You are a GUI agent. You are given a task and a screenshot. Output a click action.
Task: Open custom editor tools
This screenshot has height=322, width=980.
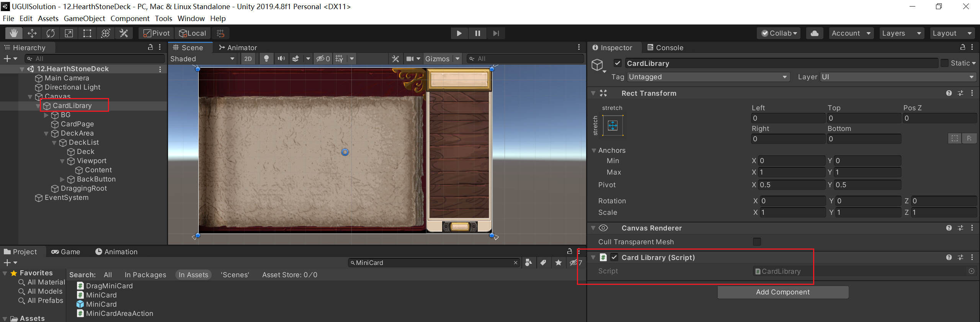point(124,33)
